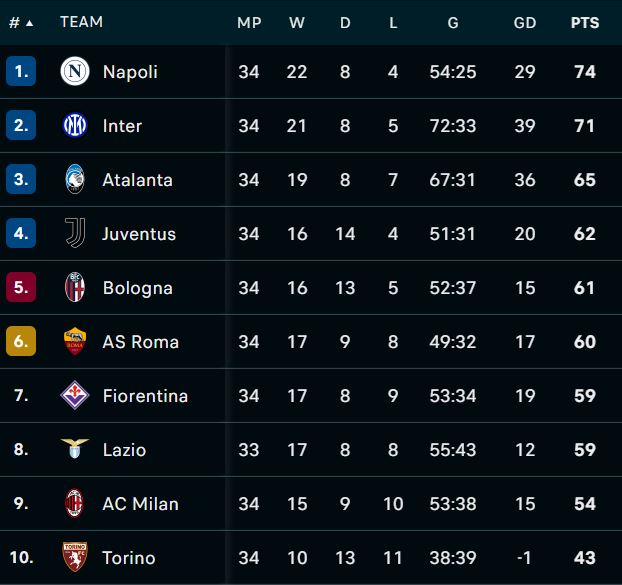Click the Napoli club crest
The height and width of the screenshot is (585, 622).
(75, 71)
